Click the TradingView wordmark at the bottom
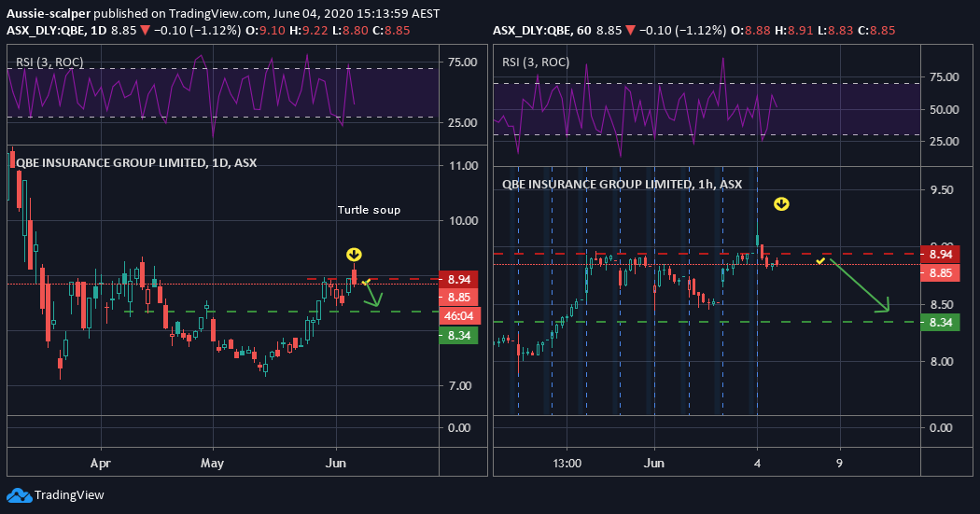The image size is (980, 514). click(69, 495)
